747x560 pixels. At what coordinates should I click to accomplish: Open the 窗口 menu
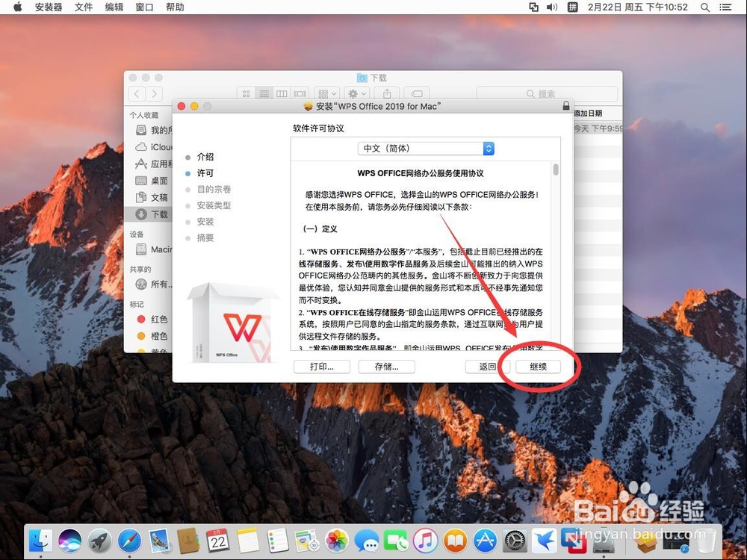click(144, 7)
